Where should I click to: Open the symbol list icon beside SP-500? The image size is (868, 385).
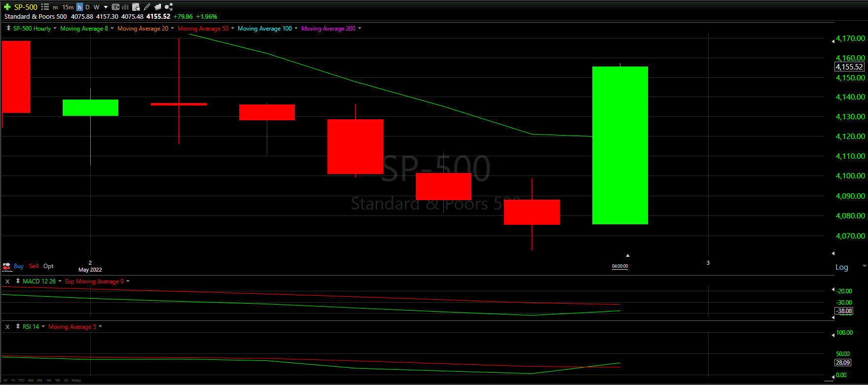45,7
